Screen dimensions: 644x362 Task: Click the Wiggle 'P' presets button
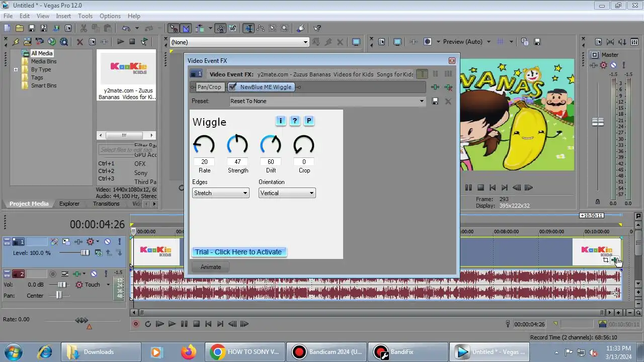click(309, 121)
